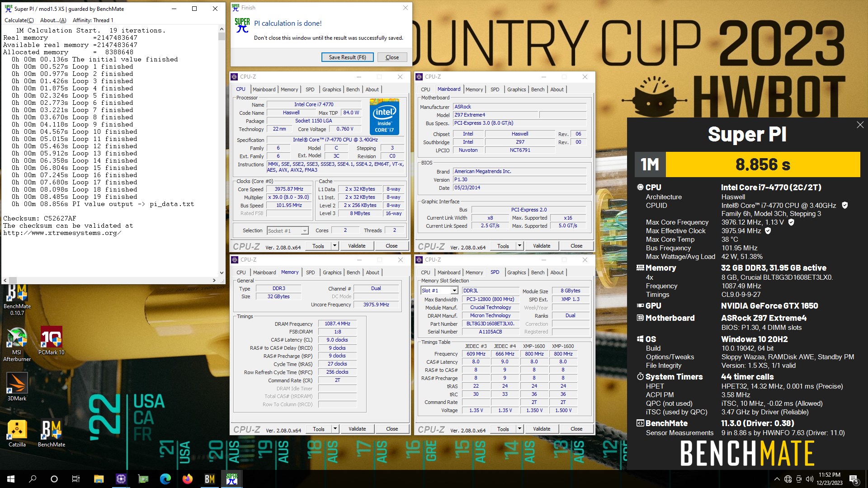Click the DRAM Frequency 1087.4 MHz field
Image resolution: width=868 pixels, height=488 pixels.
click(337, 324)
